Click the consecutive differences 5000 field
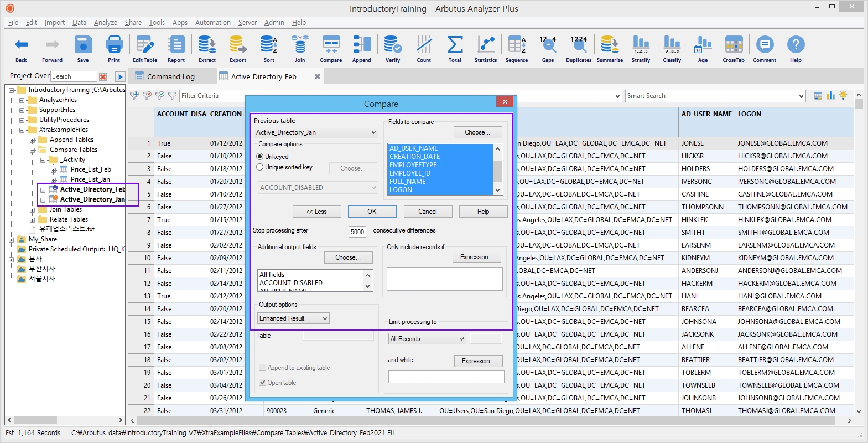 (357, 232)
